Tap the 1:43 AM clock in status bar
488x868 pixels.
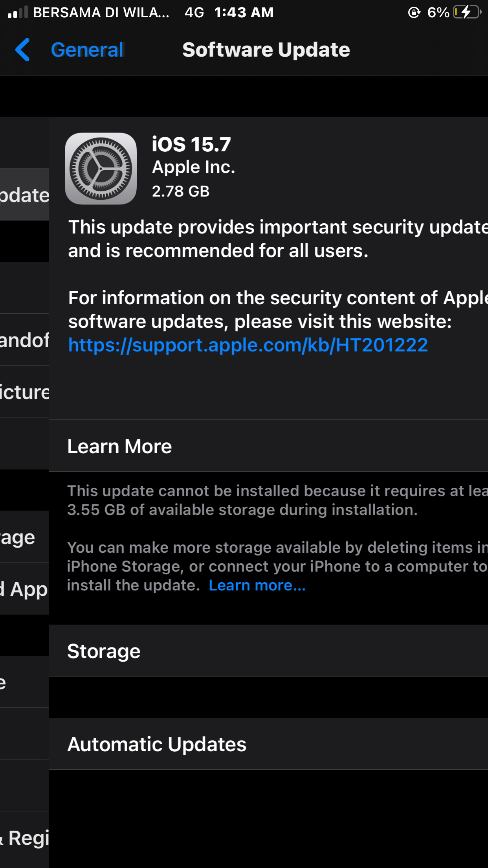pyautogui.click(x=244, y=12)
